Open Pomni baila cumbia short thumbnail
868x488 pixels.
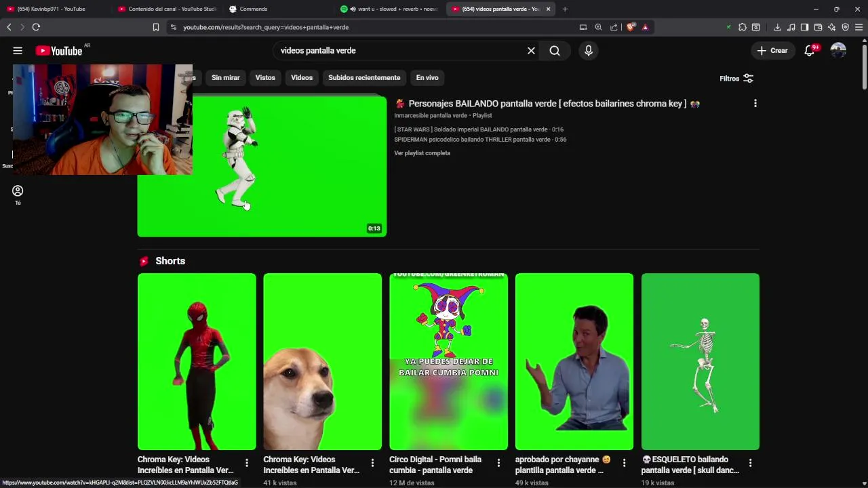[x=448, y=362]
